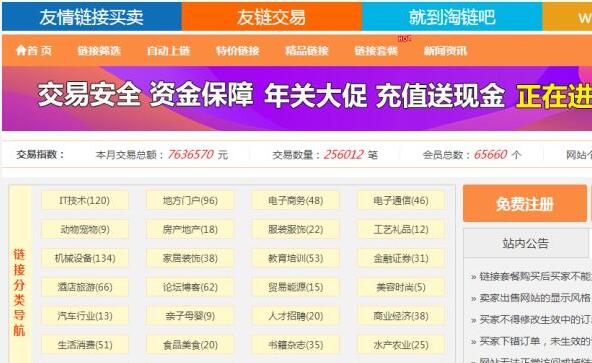Select 美容时尚(5) category

click(x=401, y=287)
